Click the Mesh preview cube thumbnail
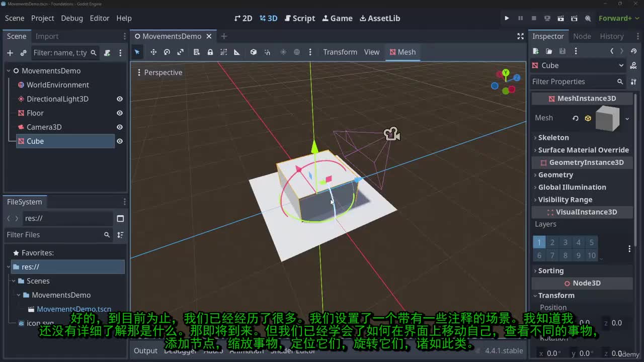Screen dimensions: 644x362 pyautogui.click(x=608, y=118)
